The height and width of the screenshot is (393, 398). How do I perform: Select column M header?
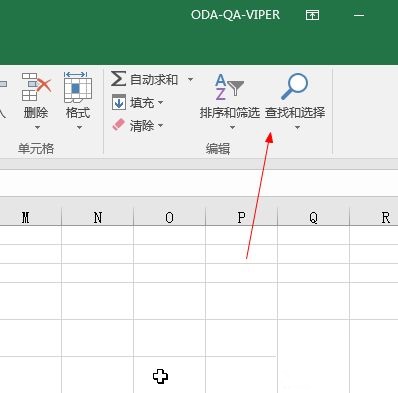tap(31, 218)
